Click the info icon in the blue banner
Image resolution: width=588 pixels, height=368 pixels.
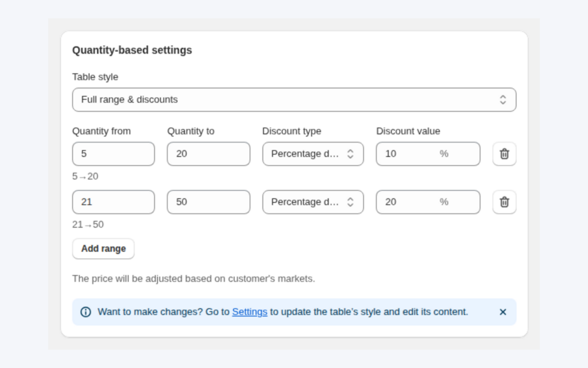pos(86,312)
